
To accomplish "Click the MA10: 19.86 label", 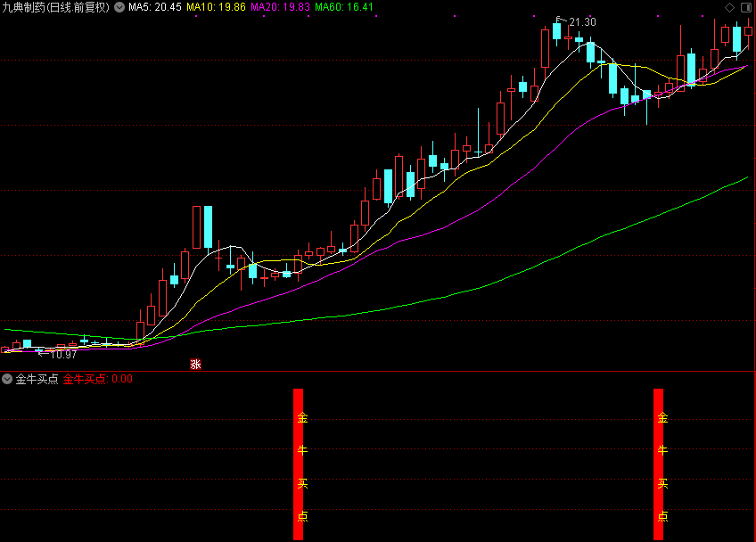I will tap(216, 7).
